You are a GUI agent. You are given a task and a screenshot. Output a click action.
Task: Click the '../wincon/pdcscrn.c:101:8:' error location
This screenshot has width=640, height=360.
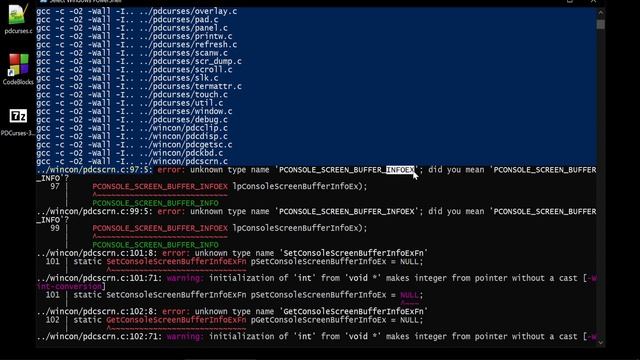click(97, 253)
